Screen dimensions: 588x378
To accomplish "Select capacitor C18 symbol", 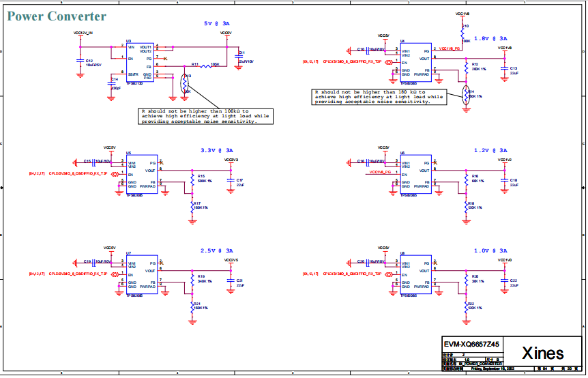I will (504, 180).
